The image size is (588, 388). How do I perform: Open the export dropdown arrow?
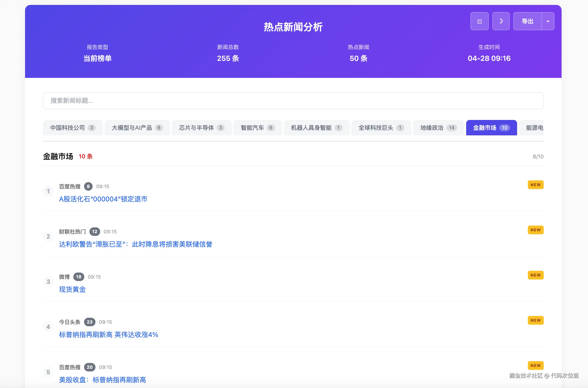(548, 21)
